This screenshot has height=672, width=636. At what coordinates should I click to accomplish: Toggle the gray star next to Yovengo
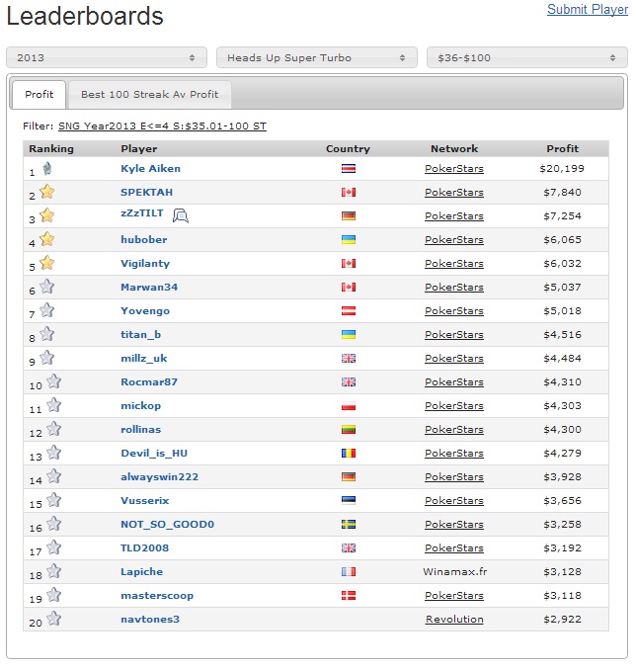point(46,310)
